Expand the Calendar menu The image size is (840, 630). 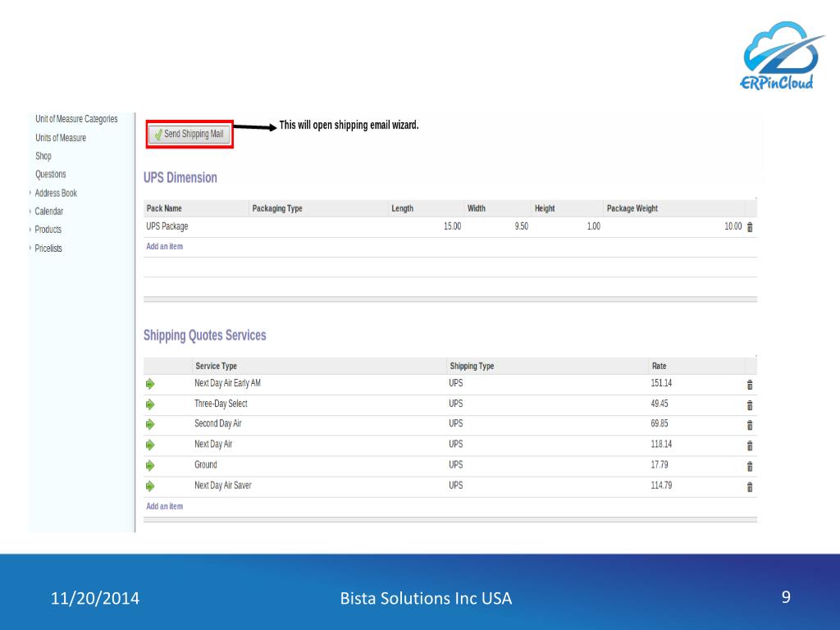point(30,211)
